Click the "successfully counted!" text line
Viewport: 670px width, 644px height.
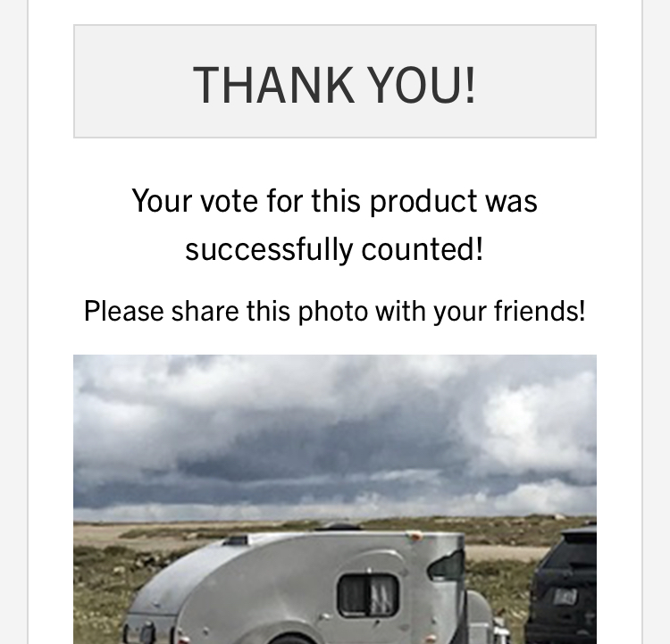(x=335, y=249)
